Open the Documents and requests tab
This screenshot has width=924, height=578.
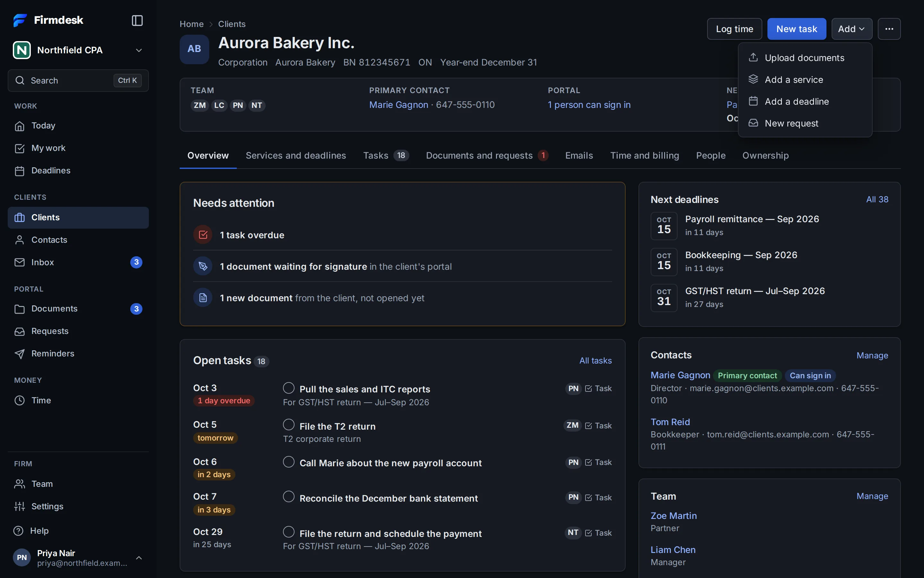(487, 156)
